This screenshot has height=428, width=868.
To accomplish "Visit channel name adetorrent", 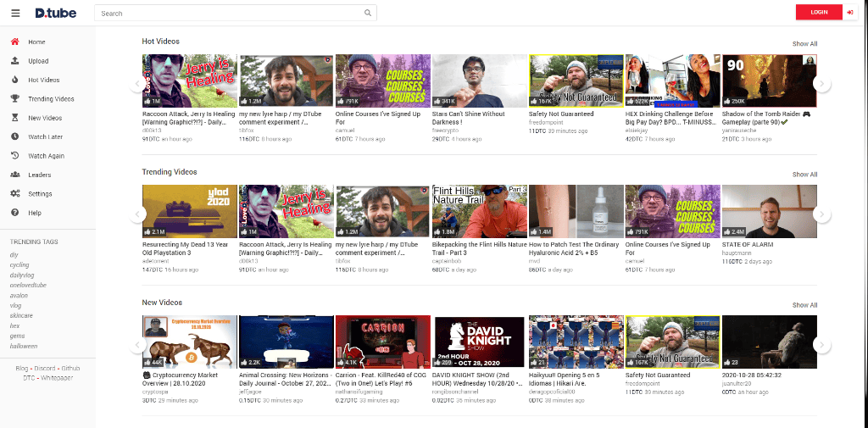I will [x=157, y=260].
